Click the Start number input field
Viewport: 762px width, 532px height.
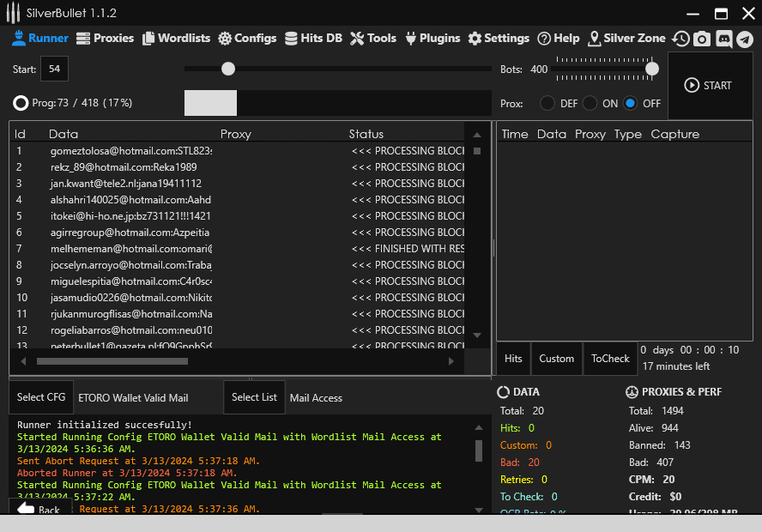[x=55, y=69]
